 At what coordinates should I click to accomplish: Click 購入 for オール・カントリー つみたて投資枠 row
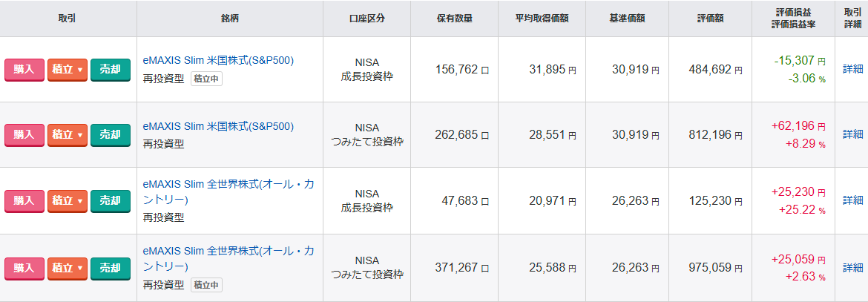pos(24,268)
